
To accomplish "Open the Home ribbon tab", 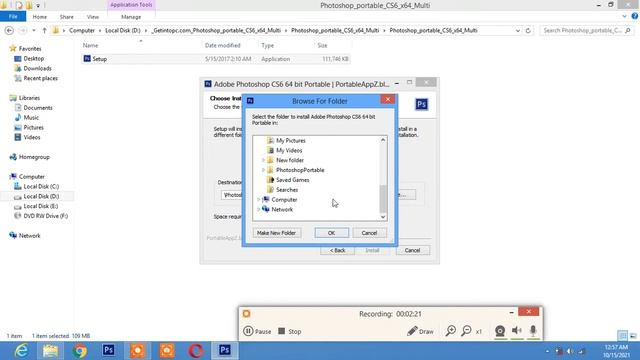I will [40, 17].
